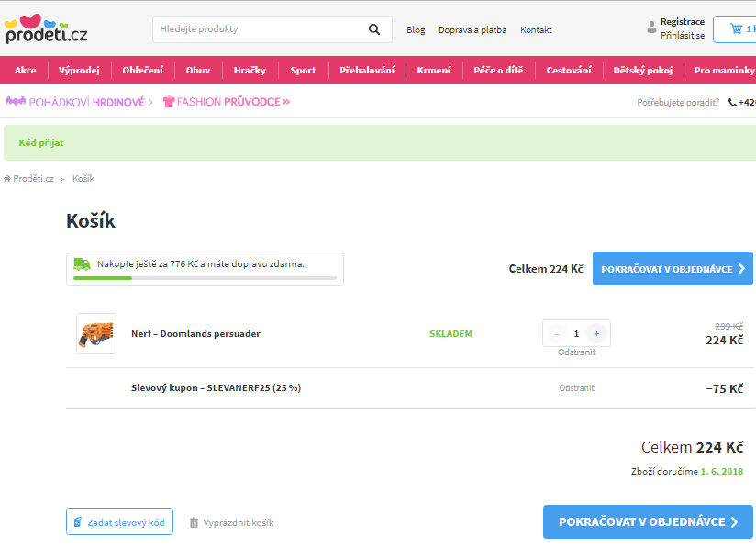Viewport: 756px width, 548px height.
Task: Open Pohádkoví hrdinové banner link
Action: click(x=79, y=102)
